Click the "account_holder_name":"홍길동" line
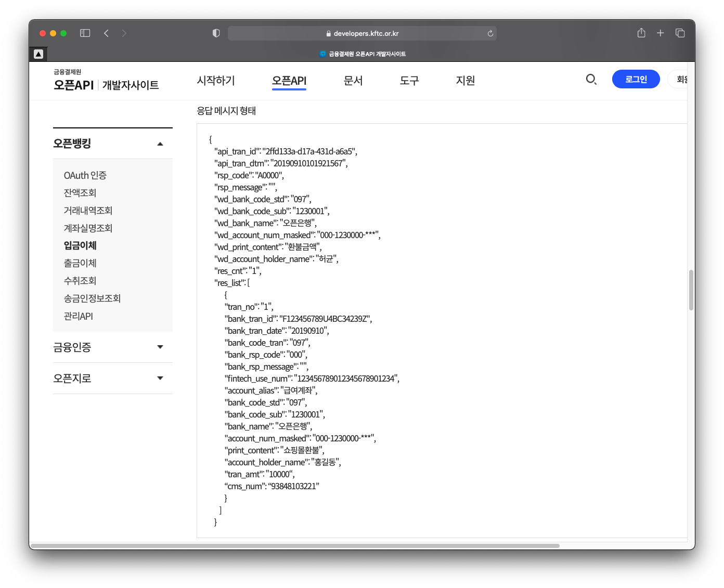The width and height of the screenshot is (724, 588). [283, 462]
